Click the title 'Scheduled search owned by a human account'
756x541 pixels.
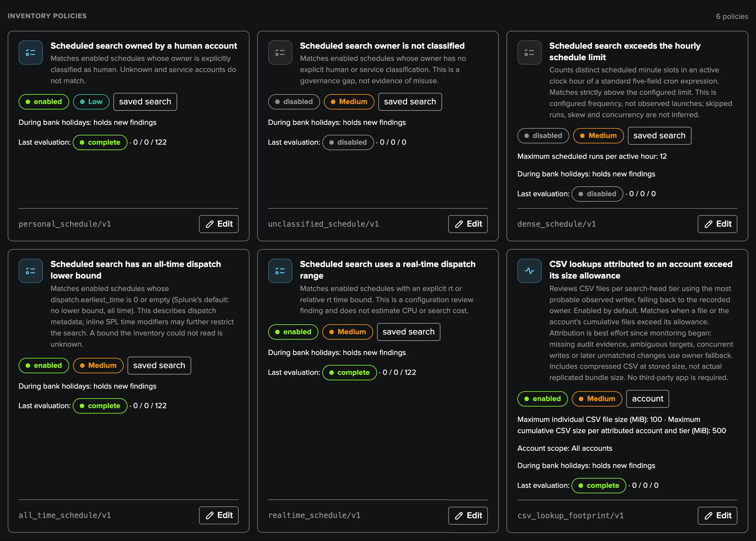(144, 46)
